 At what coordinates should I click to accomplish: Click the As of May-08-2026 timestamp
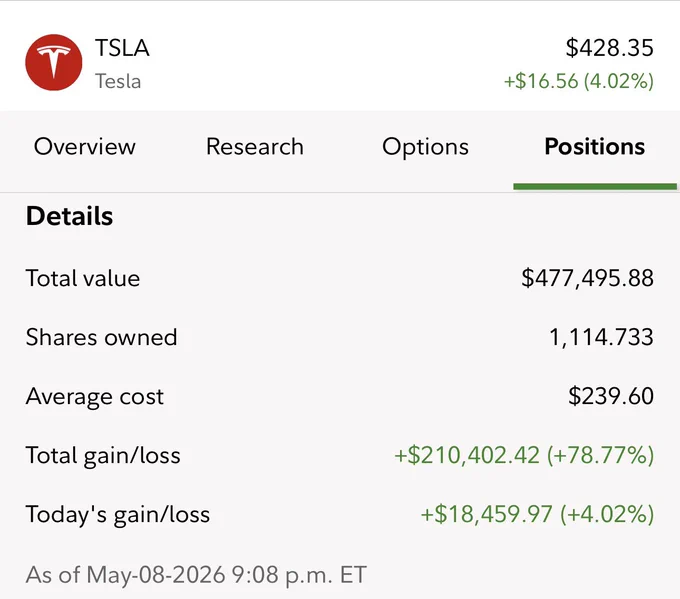[x=196, y=575]
